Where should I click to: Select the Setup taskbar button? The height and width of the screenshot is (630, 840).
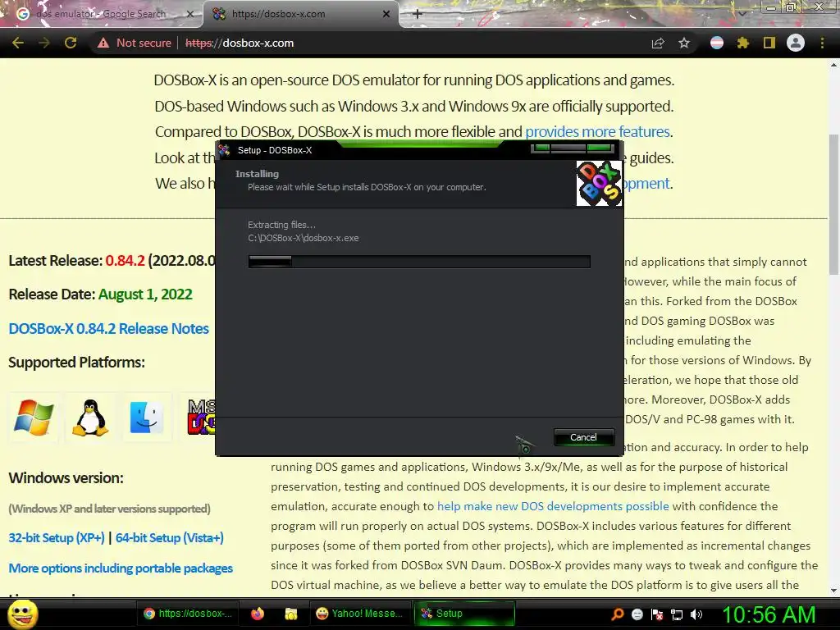tap(465, 614)
